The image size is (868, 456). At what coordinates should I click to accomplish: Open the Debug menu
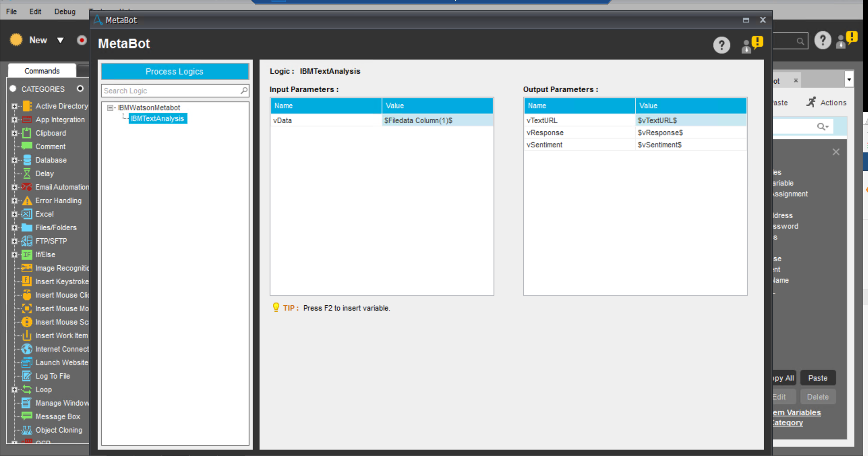(65, 12)
